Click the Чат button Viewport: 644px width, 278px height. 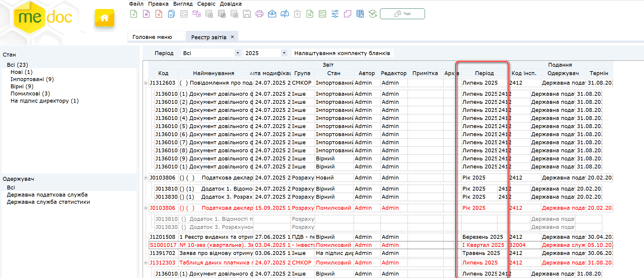click(402, 14)
